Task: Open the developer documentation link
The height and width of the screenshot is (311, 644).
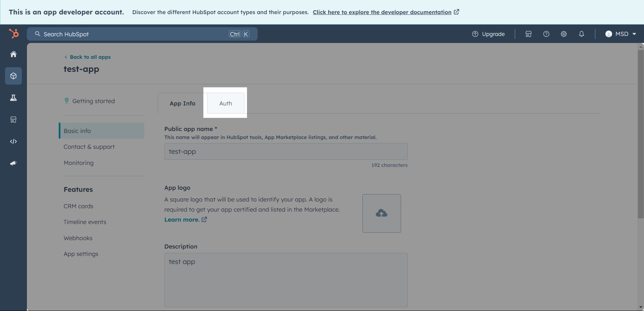Action: pos(382,12)
